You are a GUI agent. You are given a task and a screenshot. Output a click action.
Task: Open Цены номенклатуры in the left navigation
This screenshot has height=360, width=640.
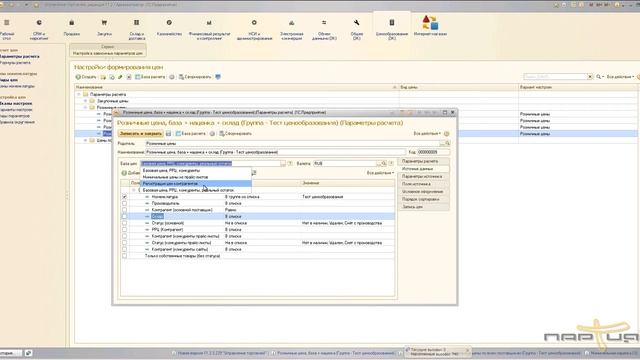point(17,87)
